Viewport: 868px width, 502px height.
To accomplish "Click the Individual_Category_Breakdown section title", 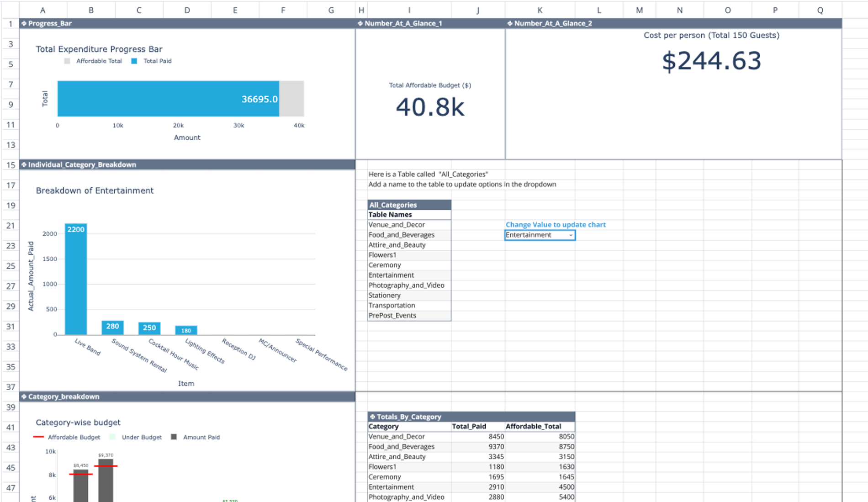I will coord(82,164).
